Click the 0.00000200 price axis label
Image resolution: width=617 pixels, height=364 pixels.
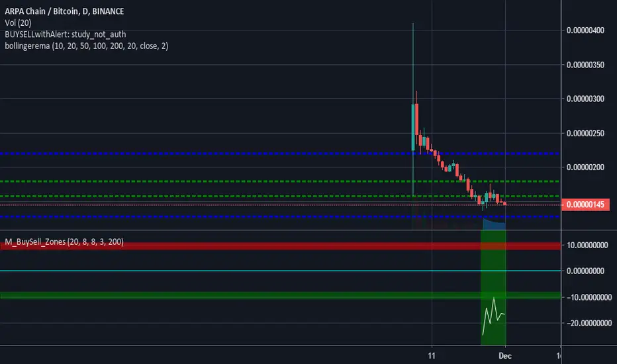pyautogui.click(x=585, y=167)
